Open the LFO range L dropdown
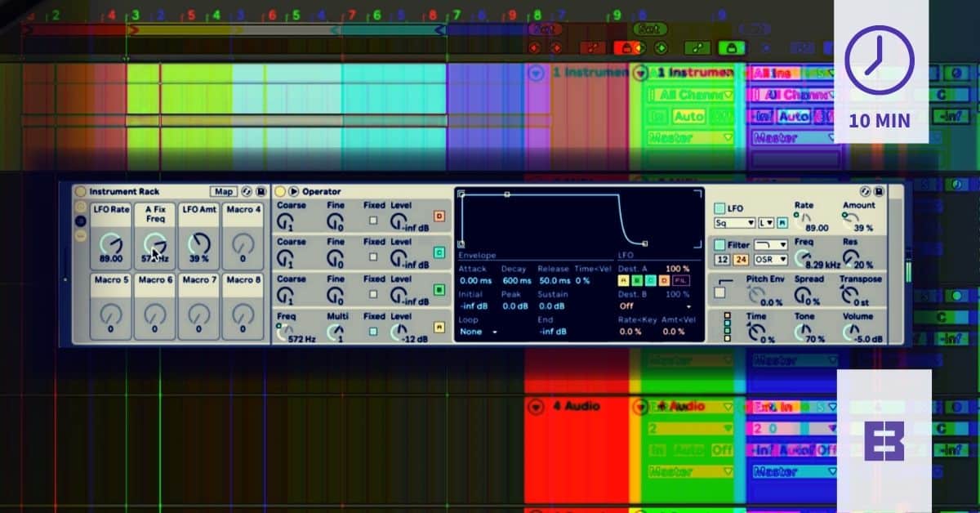 pyautogui.click(x=766, y=222)
